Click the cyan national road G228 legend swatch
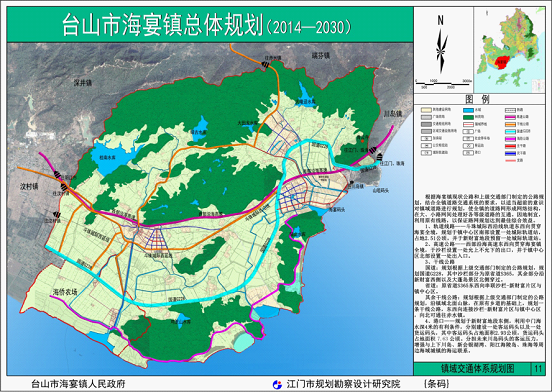Viewport: 552px width, 392px height. pos(510,132)
